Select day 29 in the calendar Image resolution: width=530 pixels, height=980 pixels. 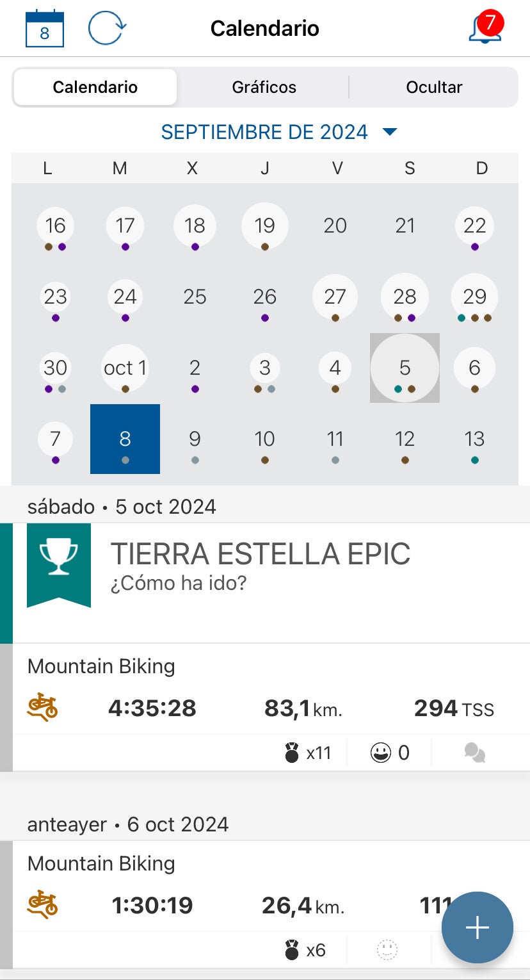pos(474,297)
